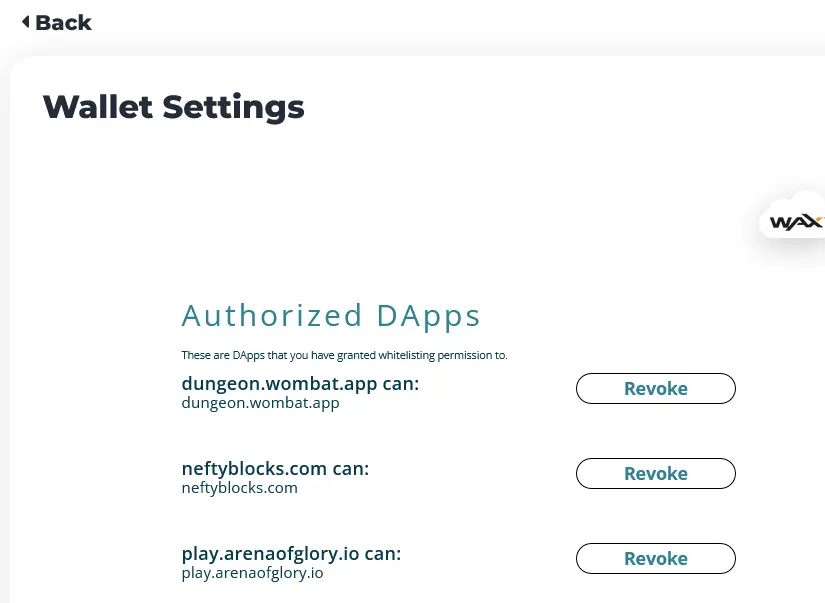This screenshot has width=825, height=603.
Task: Click the word 'Wallet' in page title
Action: [98, 107]
